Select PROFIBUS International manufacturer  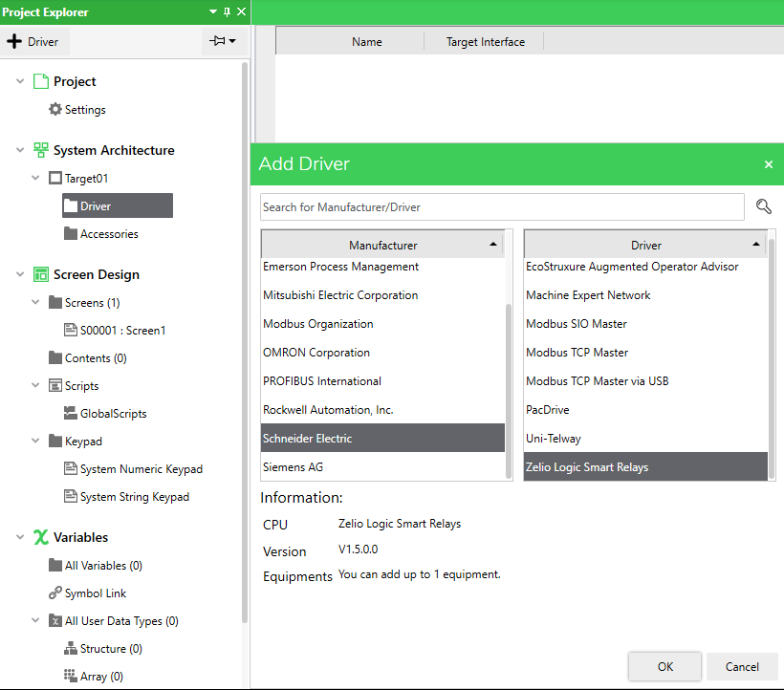pyautogui.click(x=383, y=380)
